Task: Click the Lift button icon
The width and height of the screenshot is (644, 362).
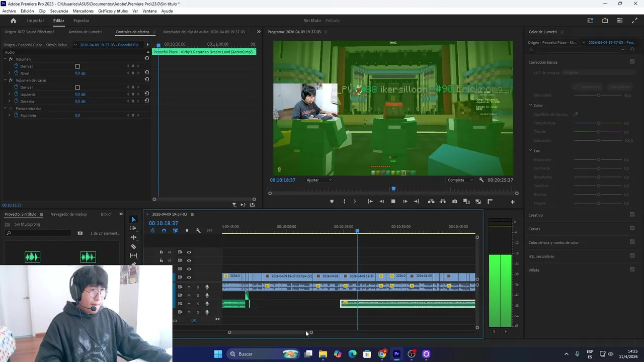Action: click(x=431, y=202)
